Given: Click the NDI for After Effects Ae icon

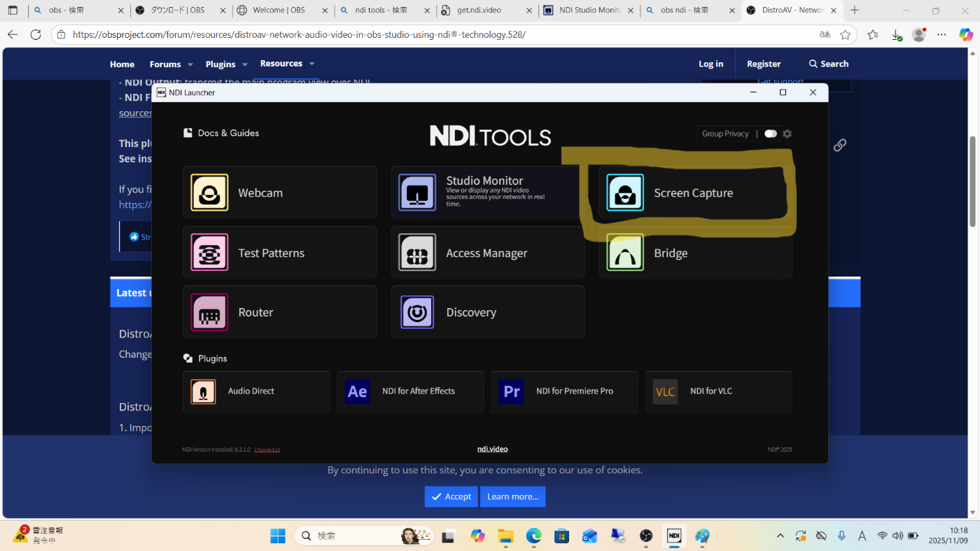Looking at the screenshot, I should click(358, 391).
